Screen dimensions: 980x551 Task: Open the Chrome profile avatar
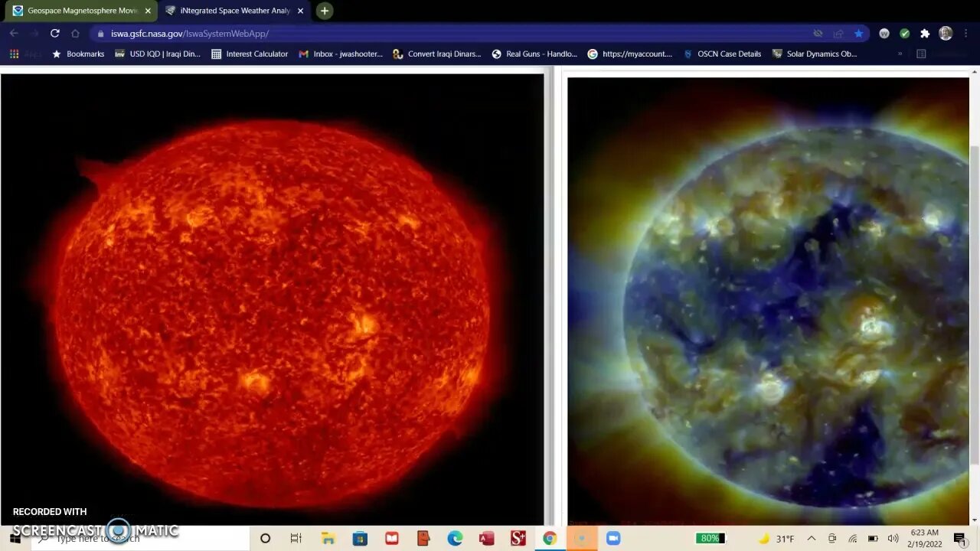(946, 34)
